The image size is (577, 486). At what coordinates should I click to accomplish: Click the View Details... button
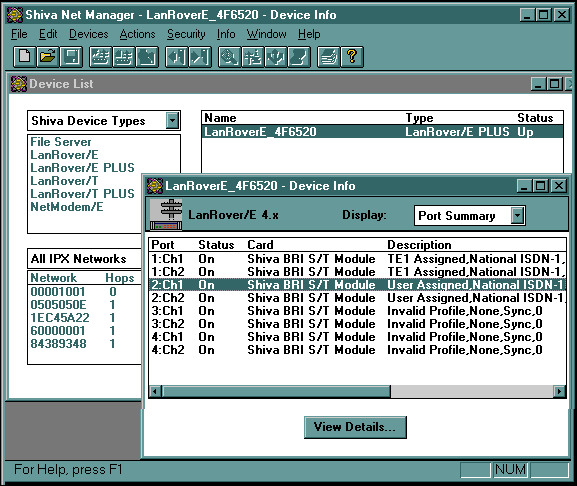[355, 427]
